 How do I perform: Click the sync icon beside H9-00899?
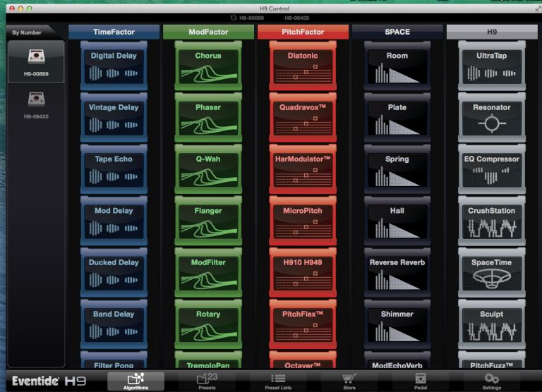(x=234, y=18)
